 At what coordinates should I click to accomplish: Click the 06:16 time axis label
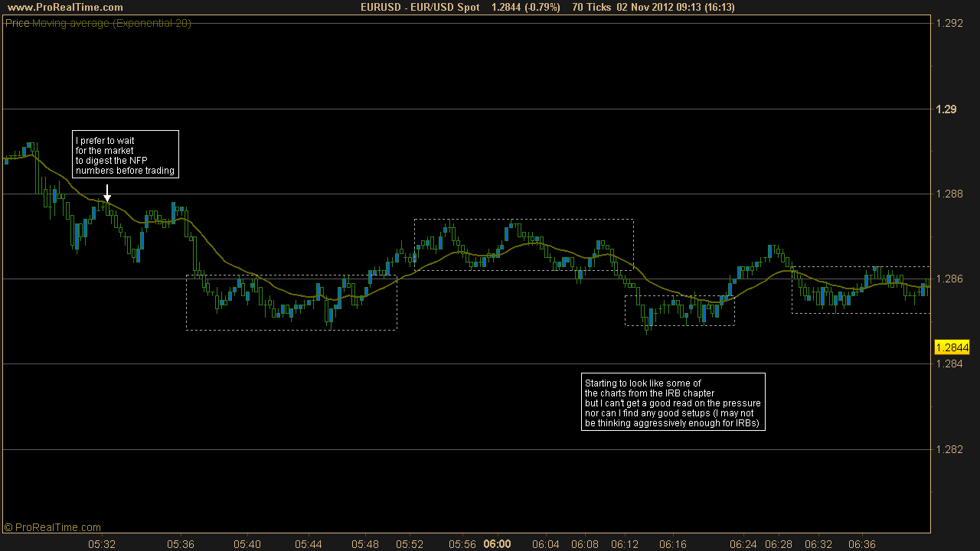pos(673,544)
